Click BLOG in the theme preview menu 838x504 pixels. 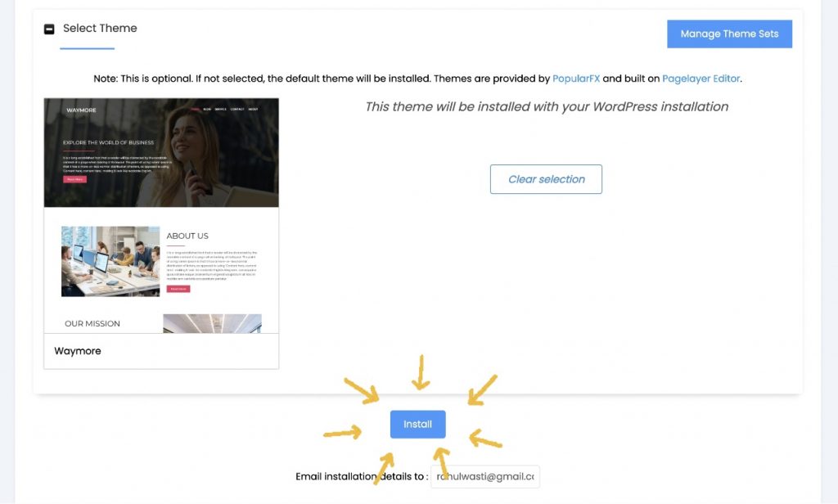pos(207,109)
